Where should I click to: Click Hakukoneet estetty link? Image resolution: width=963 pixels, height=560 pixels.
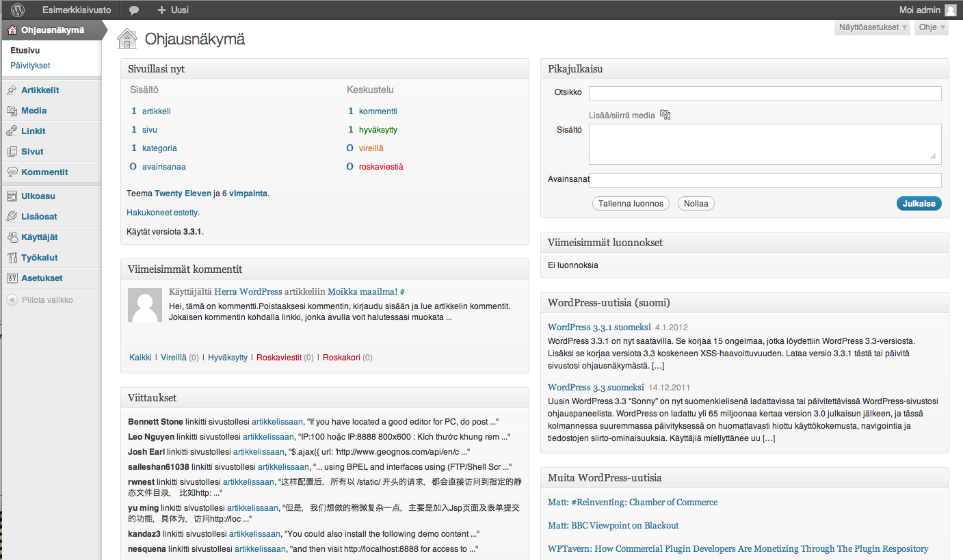coord(163,213)
